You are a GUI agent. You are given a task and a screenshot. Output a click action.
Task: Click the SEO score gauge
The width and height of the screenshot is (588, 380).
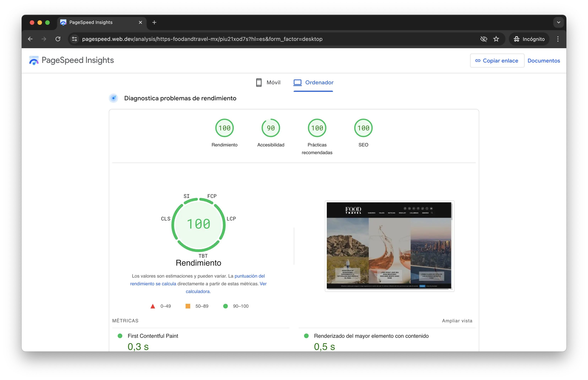tap(363, 128)
